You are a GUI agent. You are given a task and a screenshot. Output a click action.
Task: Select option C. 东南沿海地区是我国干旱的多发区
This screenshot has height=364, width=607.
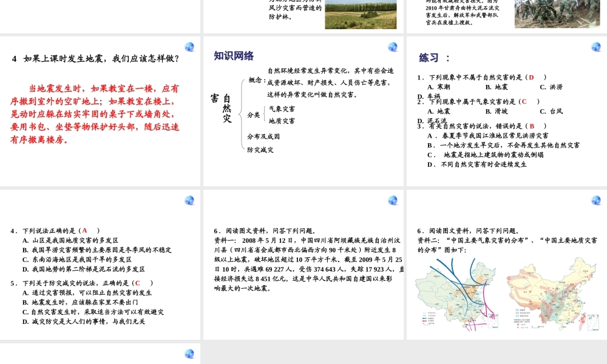point(76,260)
